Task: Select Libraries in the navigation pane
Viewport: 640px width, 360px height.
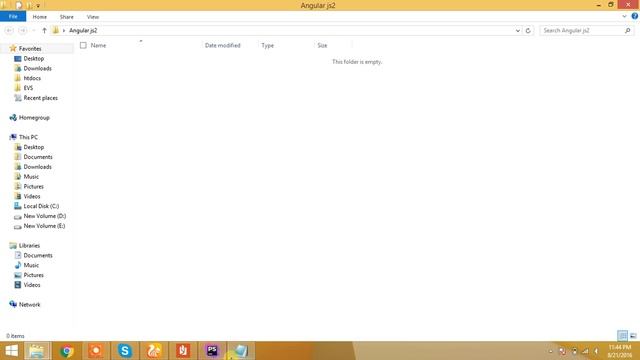Action: pyautogui.click(x=29, y=246)
